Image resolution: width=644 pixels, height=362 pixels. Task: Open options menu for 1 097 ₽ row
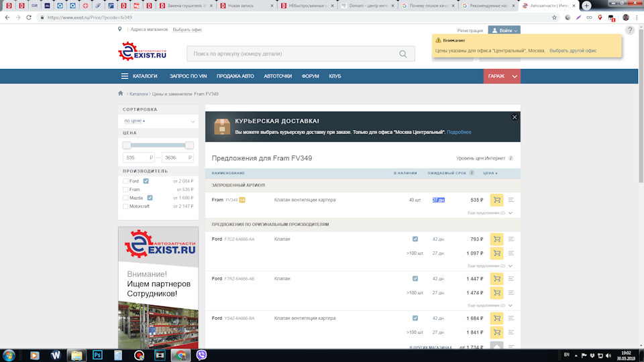pyautogui.click(x=511, y=253)
